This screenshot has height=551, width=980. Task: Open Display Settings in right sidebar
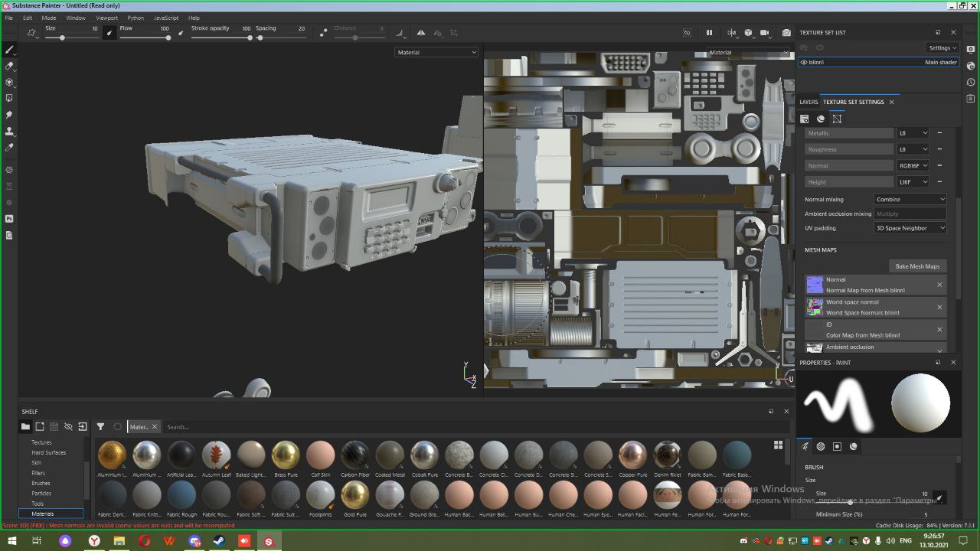point(971,50)
